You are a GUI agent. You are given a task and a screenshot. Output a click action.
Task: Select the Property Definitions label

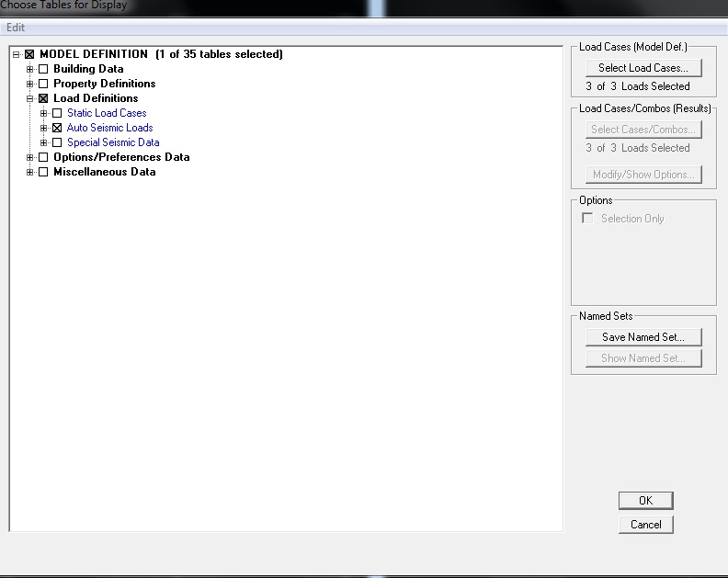pyautogui.click(x=105, y=84)
